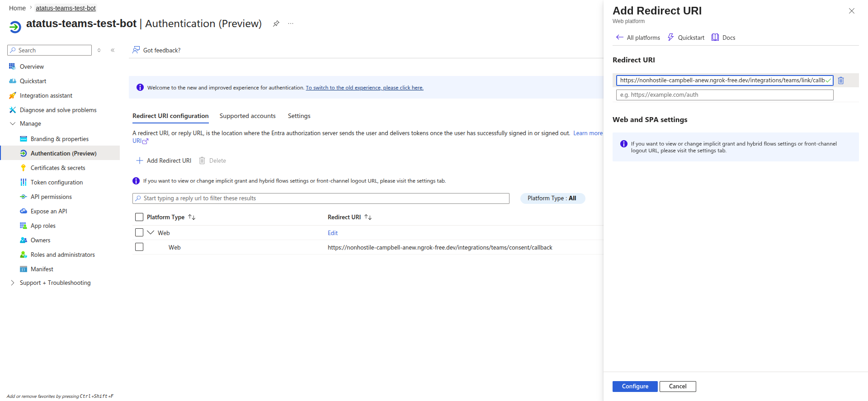Click the sidebar expand/collapse sort arrows icon
This screenshot has width=868, height=401.
point(99,50)
